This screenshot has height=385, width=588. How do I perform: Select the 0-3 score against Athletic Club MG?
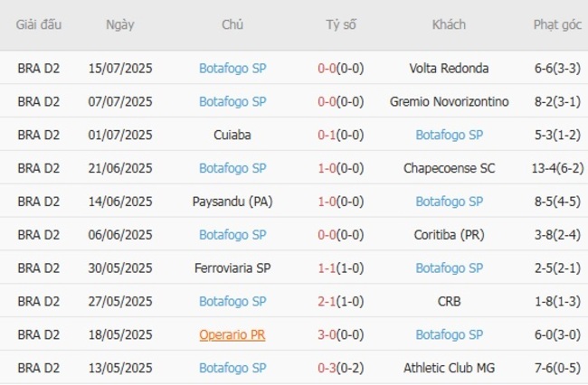[x=327, y=368]
